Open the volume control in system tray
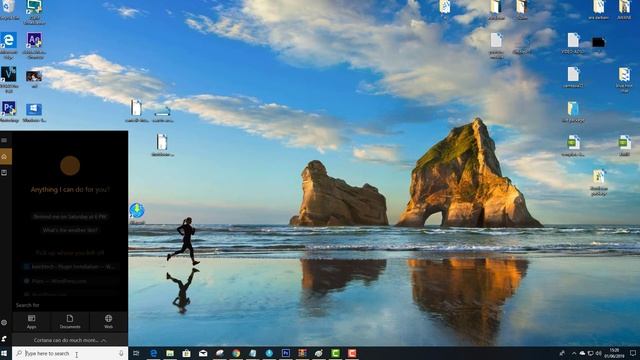 click(598, 353)
